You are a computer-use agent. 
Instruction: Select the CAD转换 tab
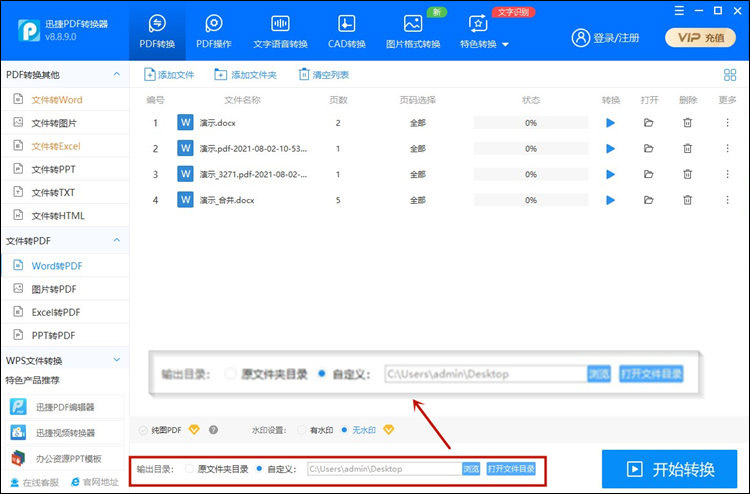(347, 33)
